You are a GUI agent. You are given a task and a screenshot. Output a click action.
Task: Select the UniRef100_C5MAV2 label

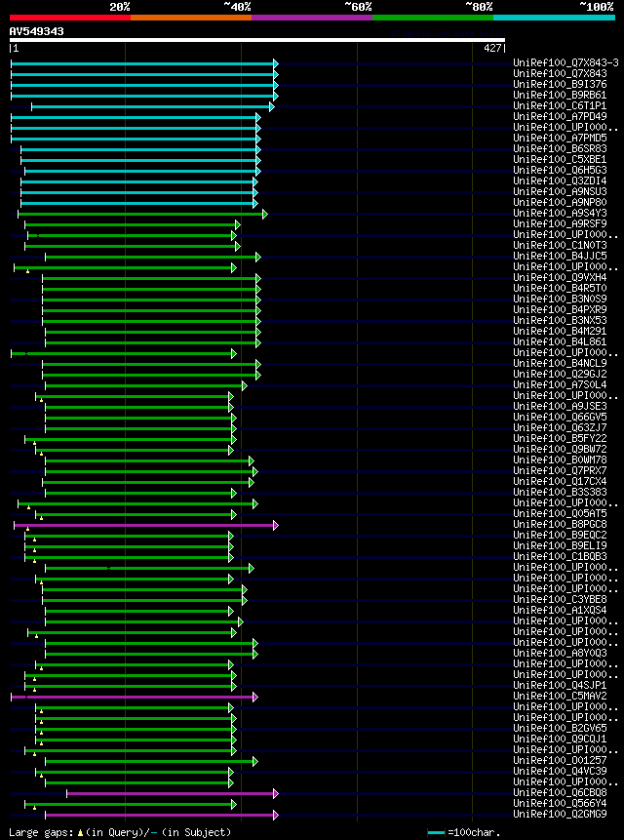point(560,697)
